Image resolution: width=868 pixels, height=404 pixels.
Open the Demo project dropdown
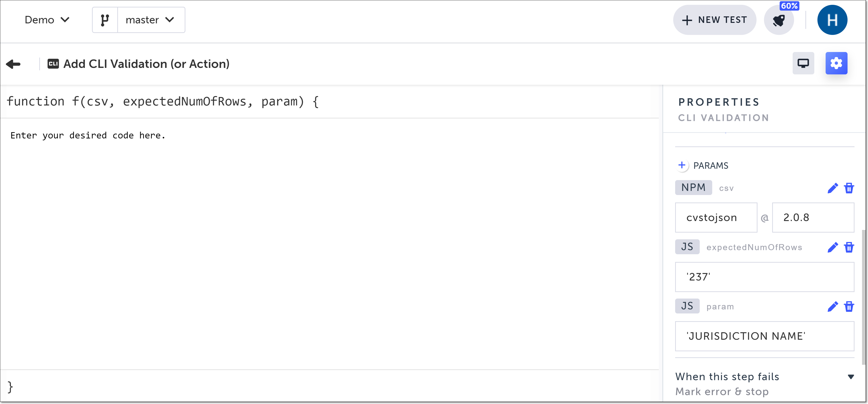pyautogui.click(x=47, y=20)
